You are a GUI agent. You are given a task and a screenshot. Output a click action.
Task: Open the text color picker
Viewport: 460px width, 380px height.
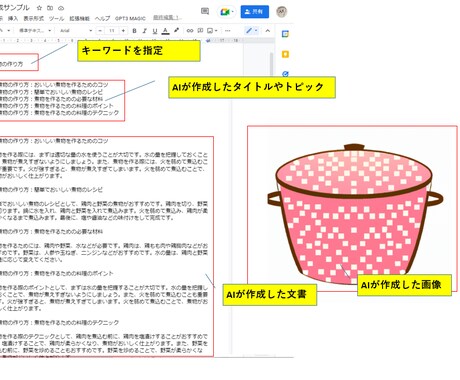(x=165, y=31)
